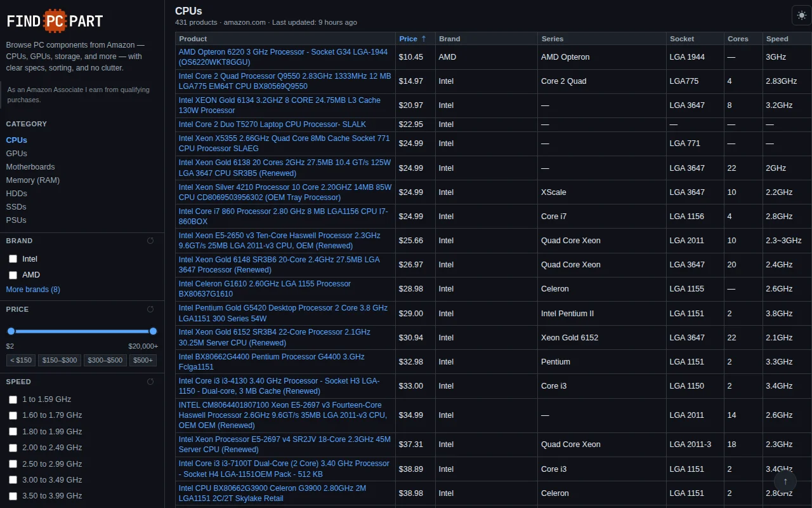Open the Pentium Processor G4400 link
The height and width of the screenshot is (508, 812).
272,362
